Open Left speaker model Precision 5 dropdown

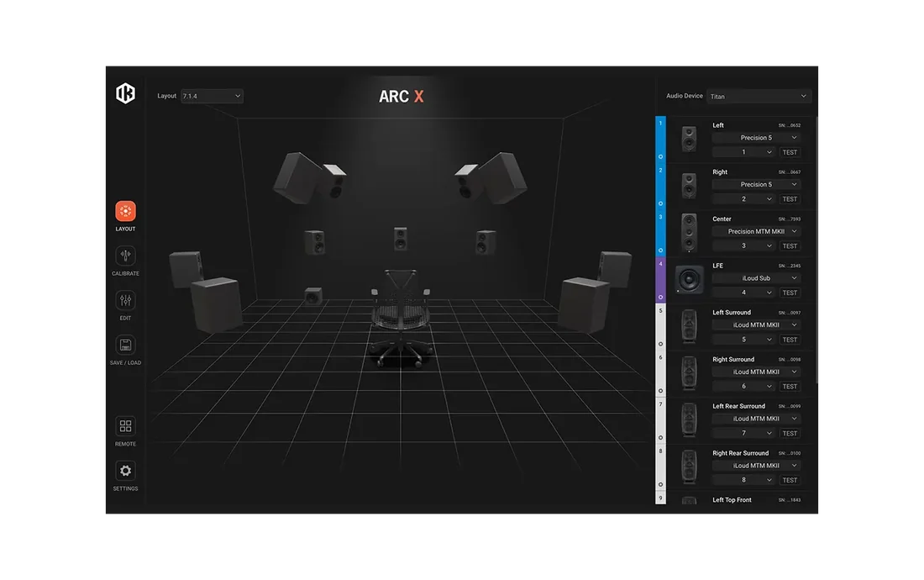click(756, 137)
